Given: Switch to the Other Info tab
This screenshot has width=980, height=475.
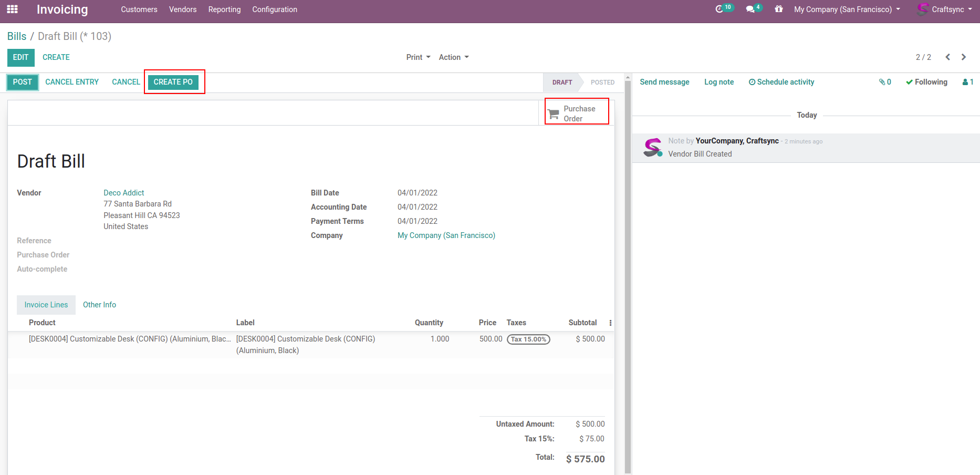Looking at the screenshot, I should click(99, 305).
